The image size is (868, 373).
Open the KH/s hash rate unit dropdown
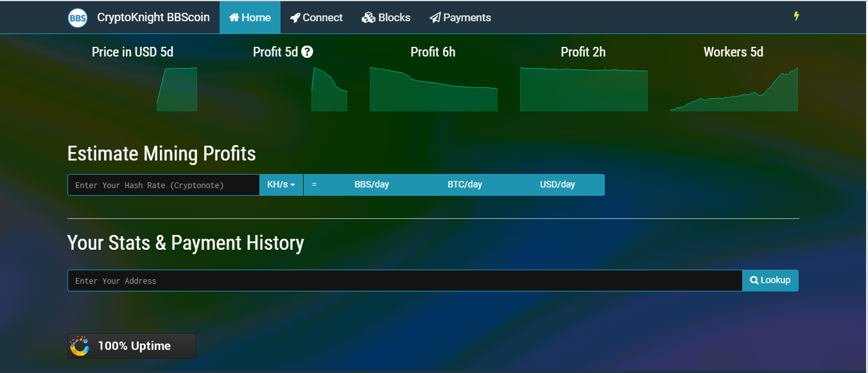pyautogui.click(x=281, y=184)
